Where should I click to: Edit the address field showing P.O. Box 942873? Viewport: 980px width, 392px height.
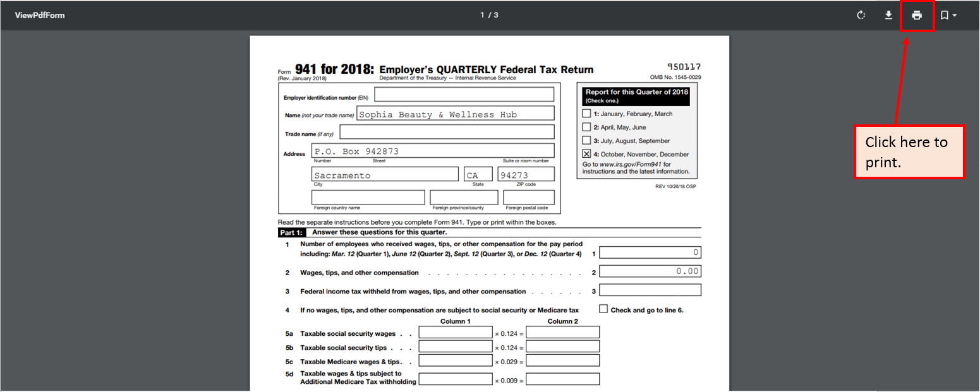(x=433, y=151)
